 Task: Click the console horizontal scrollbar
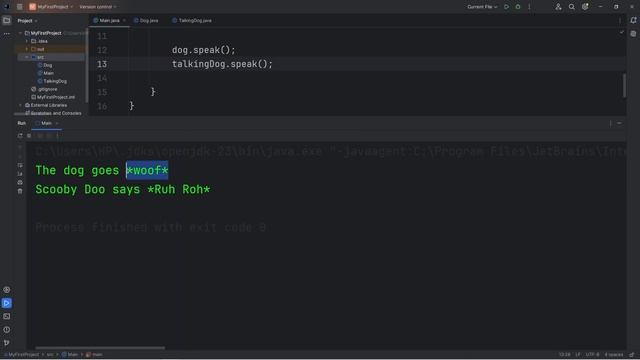pyautogui.click(x=100, y=348)
